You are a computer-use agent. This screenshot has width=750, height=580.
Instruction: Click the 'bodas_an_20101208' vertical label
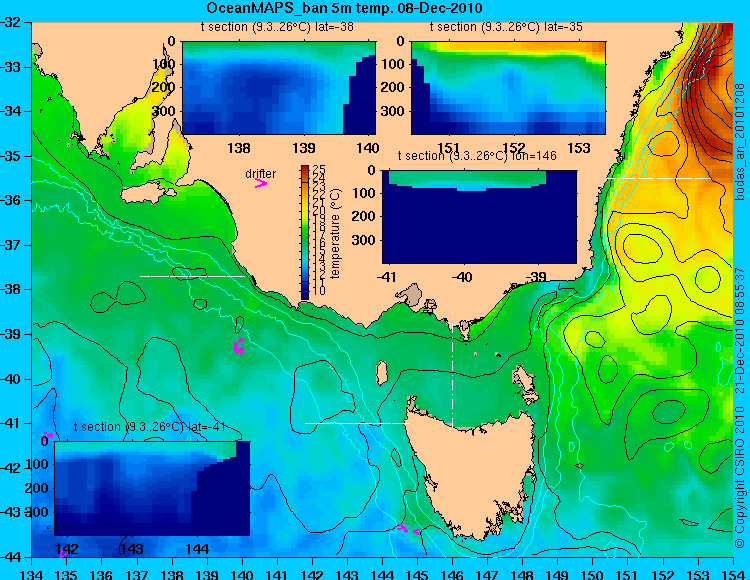click(x=740, y=143)
